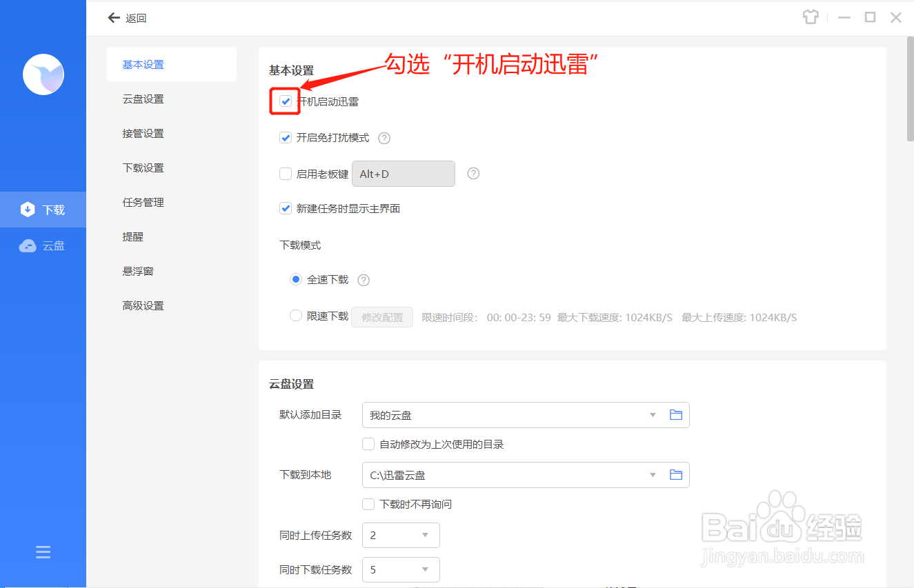The width and height of the screenshot is (914, 588).
Task: Click the Alt+D boss key field
Action: [x=404, y=174]
